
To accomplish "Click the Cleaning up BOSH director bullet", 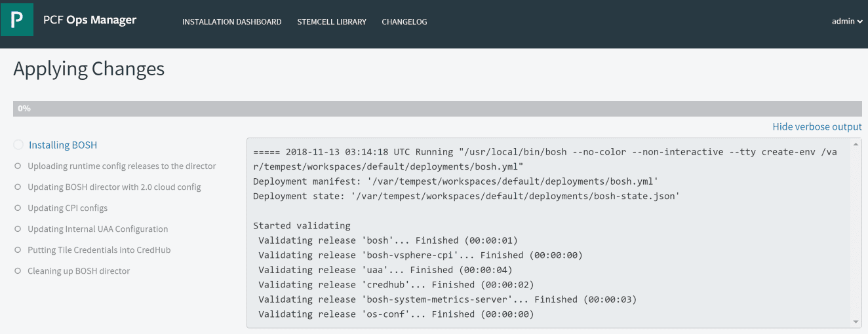I will click(18, 271).
